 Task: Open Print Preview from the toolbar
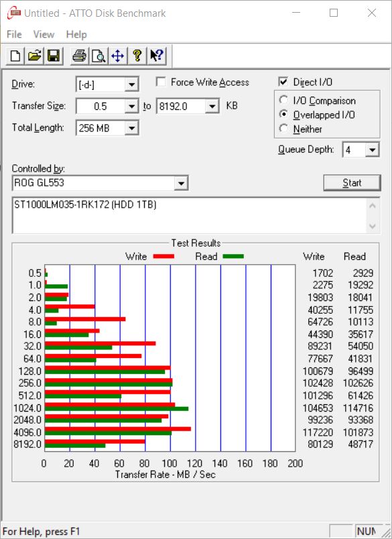(x=99, y=56)
